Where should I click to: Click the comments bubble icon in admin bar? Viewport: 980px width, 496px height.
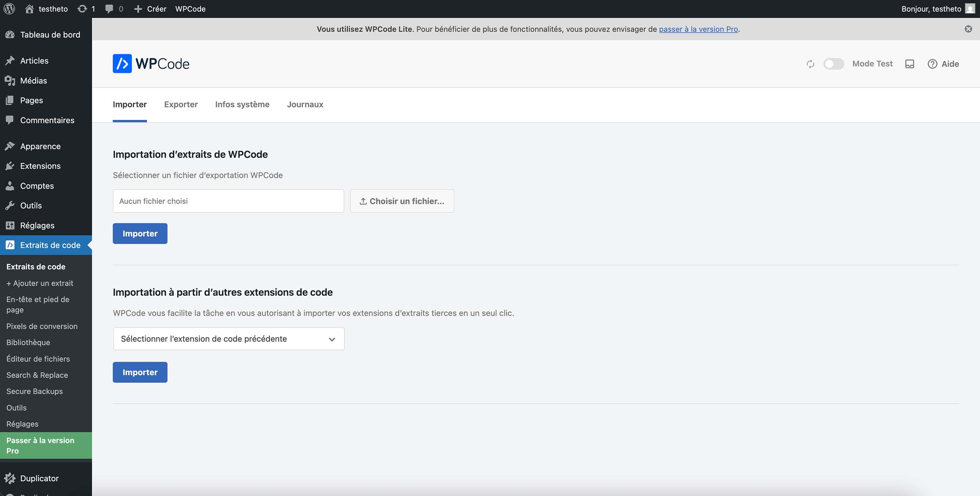pyautogui.click(x=110, y=8)
